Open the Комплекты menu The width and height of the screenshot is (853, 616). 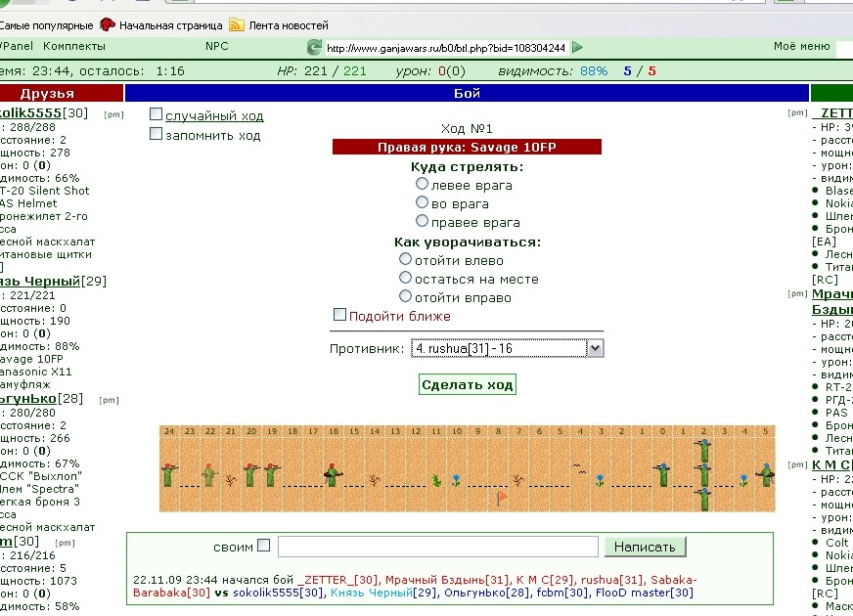click(x=74, y=46)
